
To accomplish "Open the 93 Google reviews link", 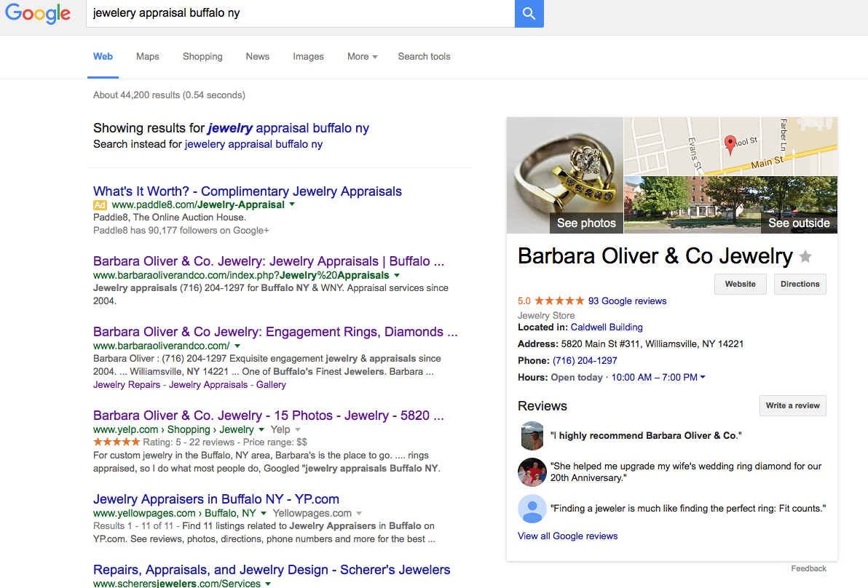I will pos(627,301).
